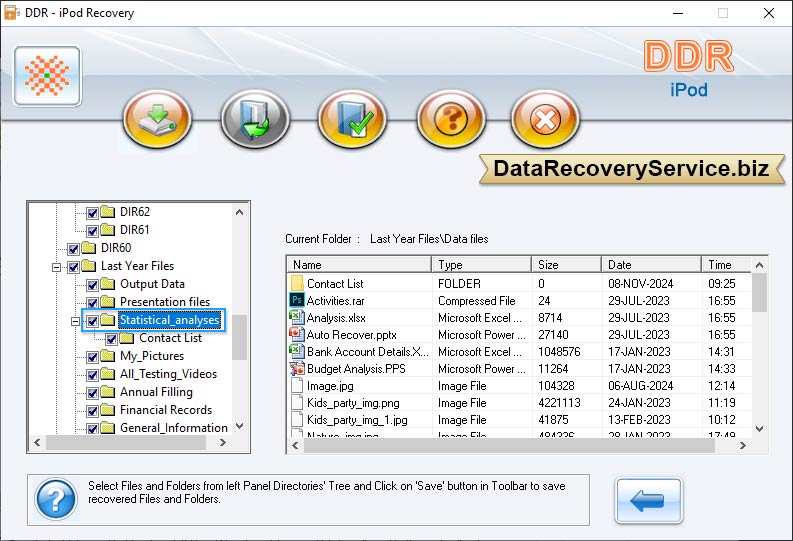
Task: Select the General_Information tree folder label
Action: click(x=173, y=428)
